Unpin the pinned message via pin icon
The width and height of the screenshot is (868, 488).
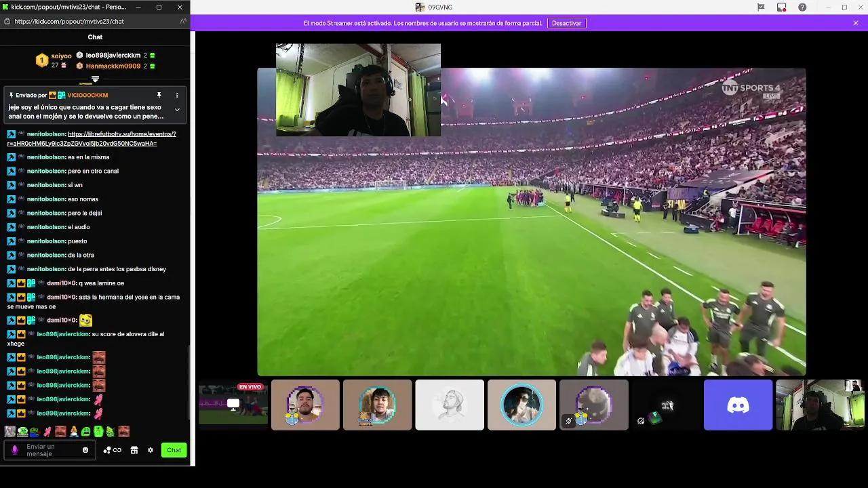tap(159, 96)
